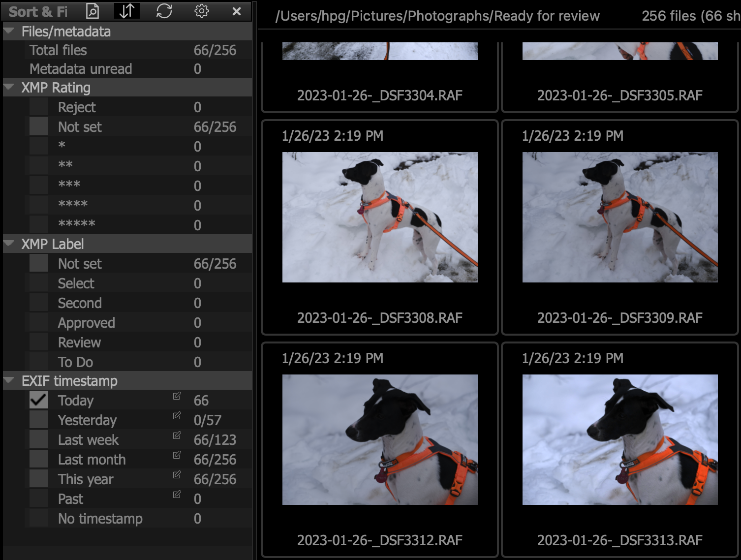Tick the Not set XMP Label checkbox

coord(39,263)
